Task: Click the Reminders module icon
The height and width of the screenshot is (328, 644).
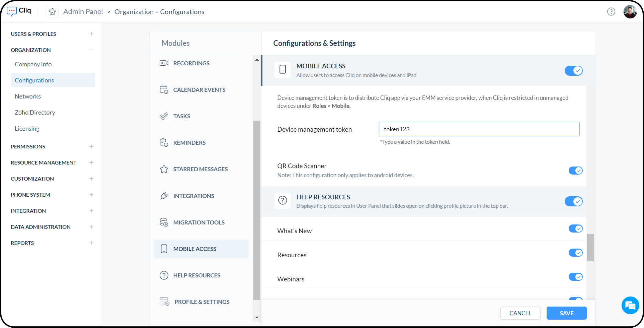Action: coord(164,142)
